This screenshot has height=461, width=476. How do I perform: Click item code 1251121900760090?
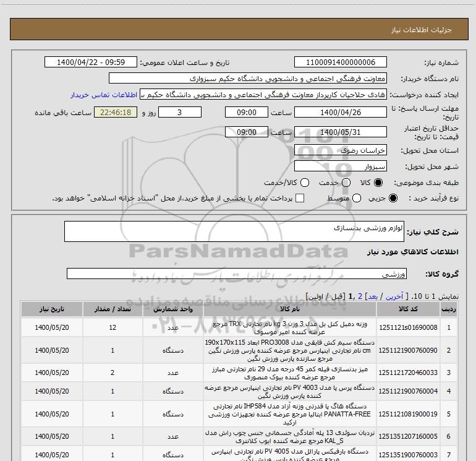408,350
